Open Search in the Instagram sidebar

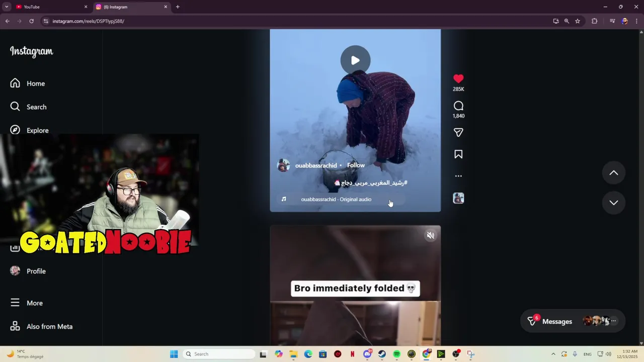pos(29,107)
